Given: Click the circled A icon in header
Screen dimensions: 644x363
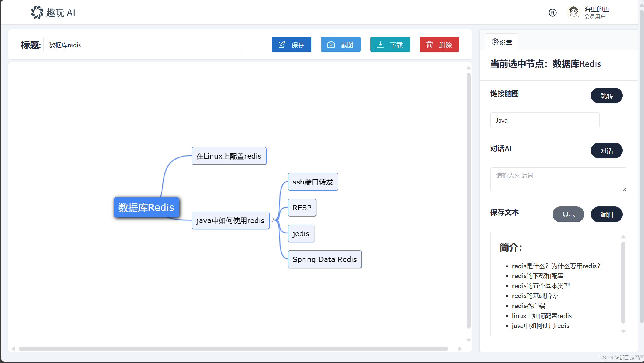Looking at the screenshot, I should (x=552, y=12).
